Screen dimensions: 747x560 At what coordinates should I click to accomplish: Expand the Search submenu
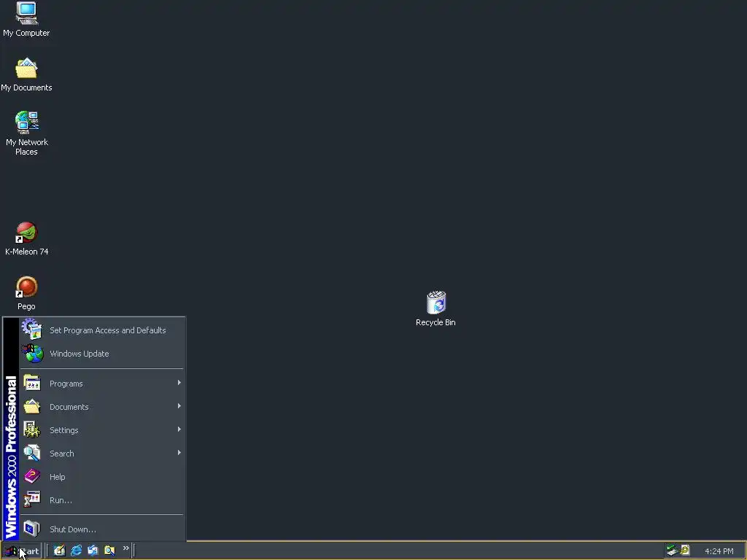[102, 454]
